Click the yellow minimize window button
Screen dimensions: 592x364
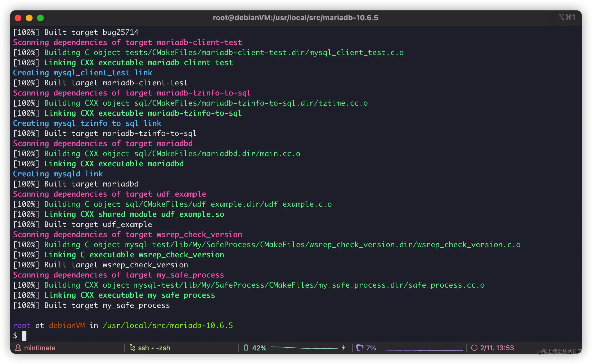pos(29,18)
